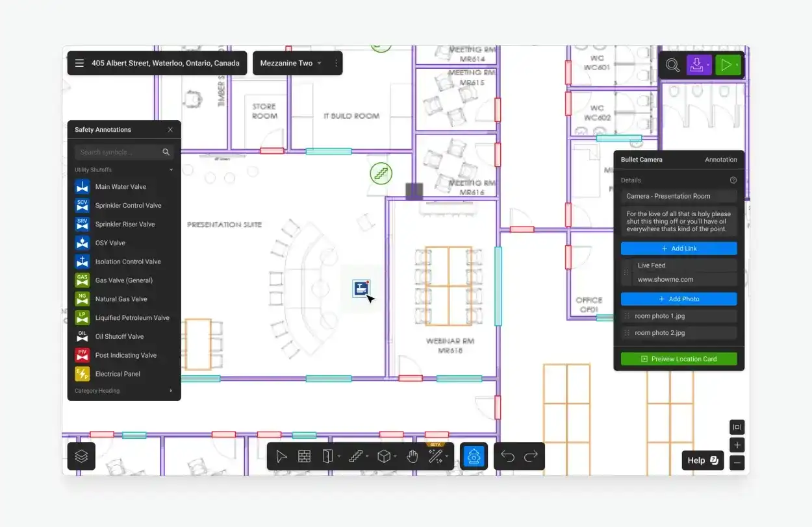The height and width of the screenshot is (527, 812).
Task: Open the hamburger main menu
Action: [x=79, y=64]
